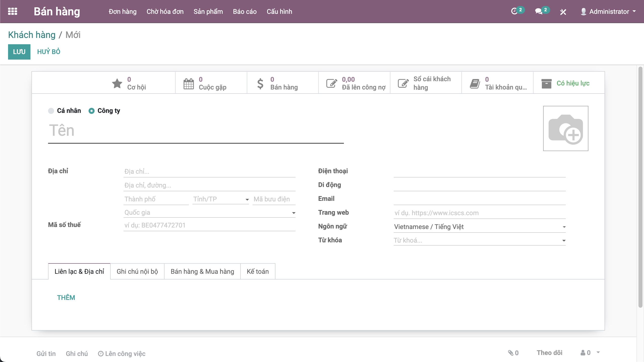The width and height of the screenshot is (644, 362).
Task: Click the Tên name input field
Action: click(196, 131)
